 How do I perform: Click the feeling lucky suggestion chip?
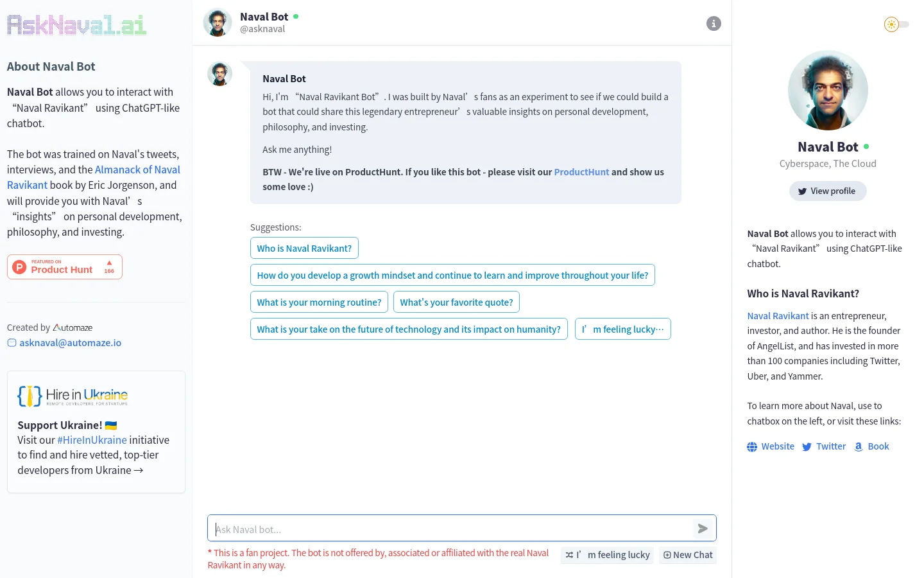coord(622,329)
